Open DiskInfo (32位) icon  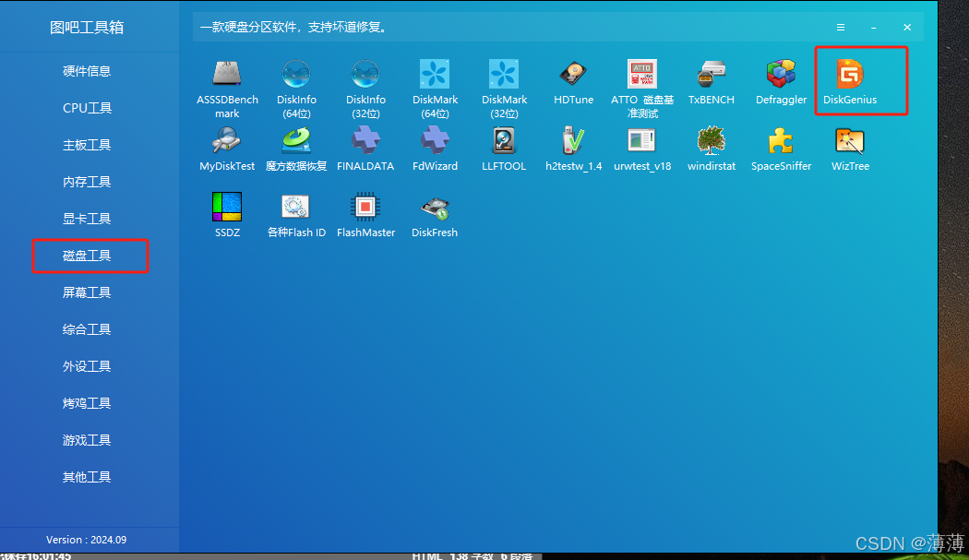(365, 89)
